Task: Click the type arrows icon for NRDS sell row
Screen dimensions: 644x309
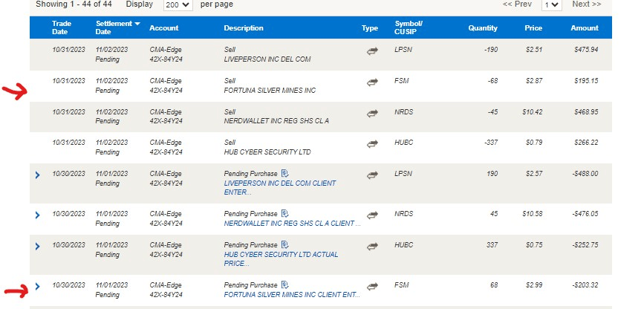Action: 372,114
